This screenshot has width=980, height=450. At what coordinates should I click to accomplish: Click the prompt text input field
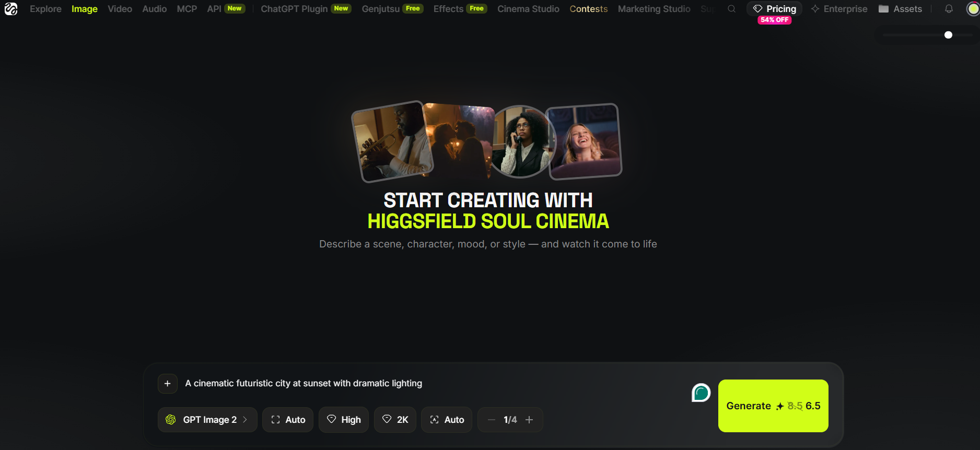click(x=434, y=384)
